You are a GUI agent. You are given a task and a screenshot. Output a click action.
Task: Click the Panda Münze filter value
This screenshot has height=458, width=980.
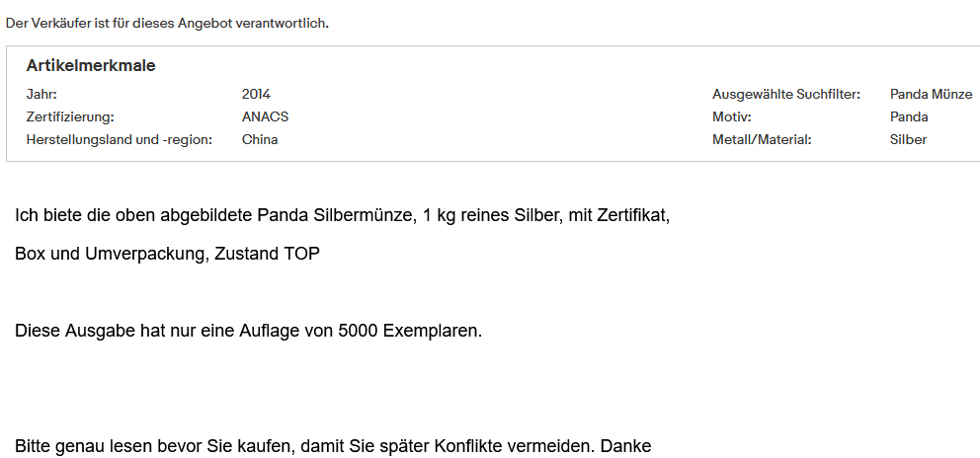(x=931, y=95)
